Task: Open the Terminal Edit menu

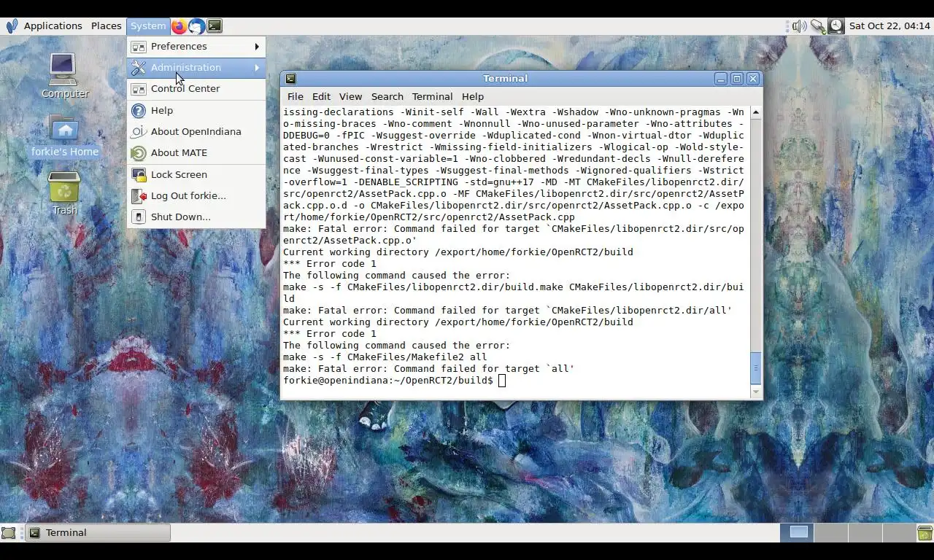Action: [x=321, y=96]
